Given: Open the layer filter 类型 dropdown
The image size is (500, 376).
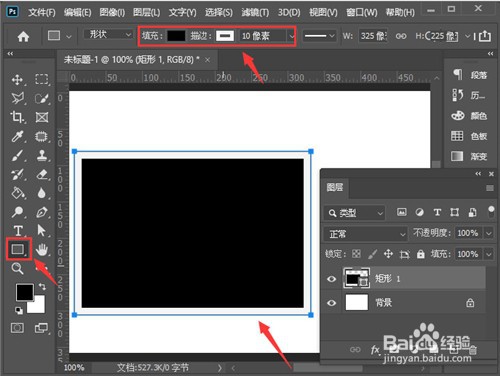Looking at the screenshot, I should 355,213.
